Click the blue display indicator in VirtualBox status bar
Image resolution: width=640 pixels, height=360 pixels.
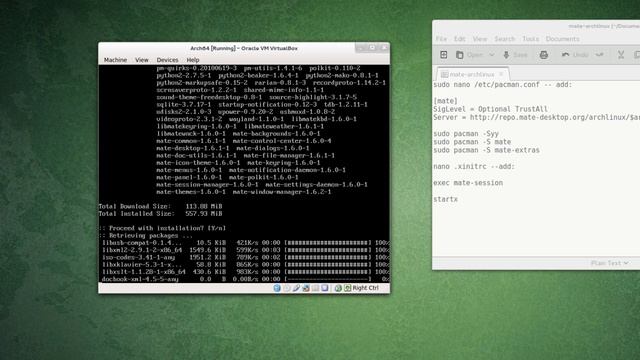[324, 288]
